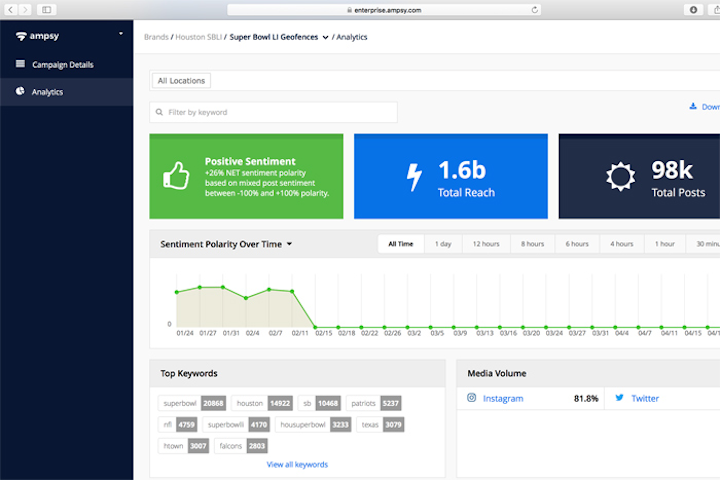720x480 pixels.
Task: Click the Positive Sentiment card
Action: [x=246, y=176]
